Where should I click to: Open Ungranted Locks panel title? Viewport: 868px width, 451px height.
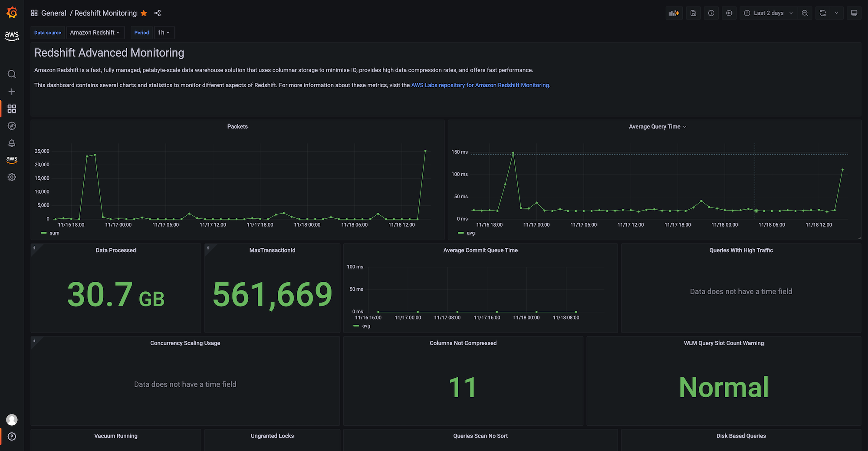pos(272,436)
